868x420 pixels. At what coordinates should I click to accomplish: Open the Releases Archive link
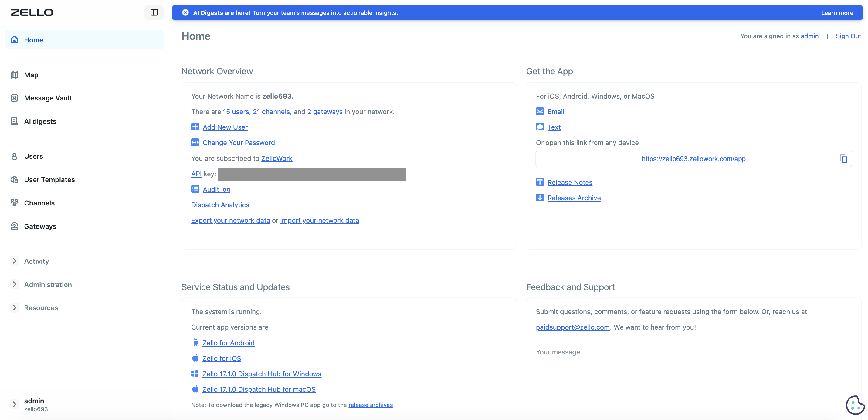click(x=574, y=198)
